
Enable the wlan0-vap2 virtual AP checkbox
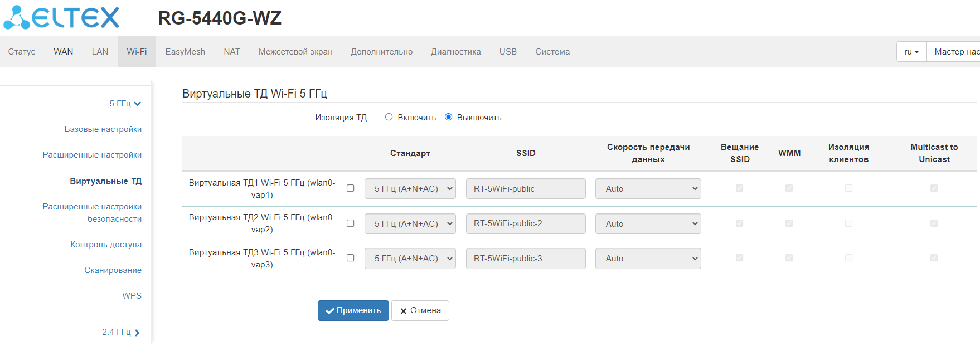pos(350,223)
